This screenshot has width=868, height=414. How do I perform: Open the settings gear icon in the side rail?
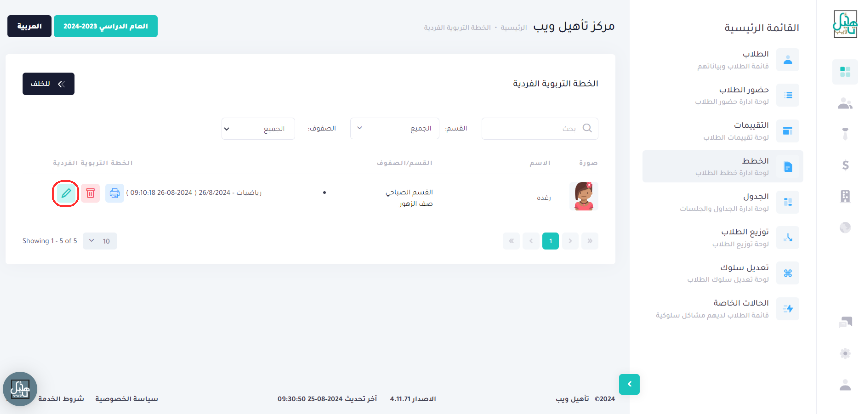(x=845, y=353)
